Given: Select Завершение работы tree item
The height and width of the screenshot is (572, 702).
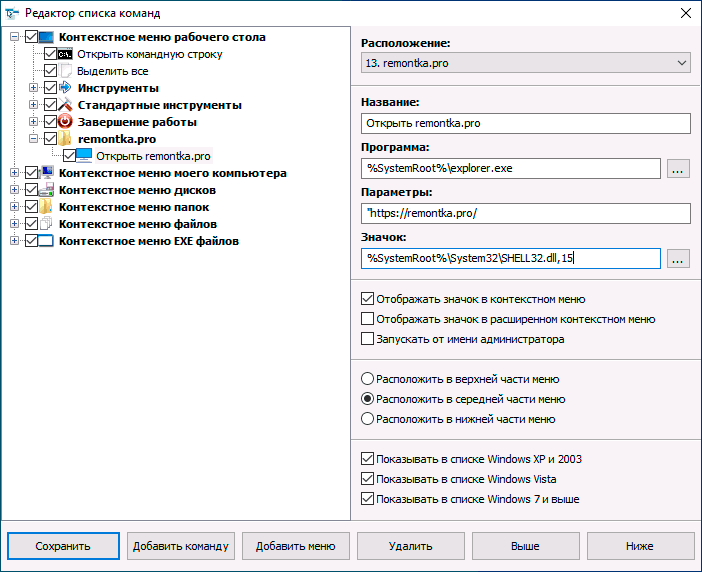Looking at the screenshot, I should (x=137, y=122).
